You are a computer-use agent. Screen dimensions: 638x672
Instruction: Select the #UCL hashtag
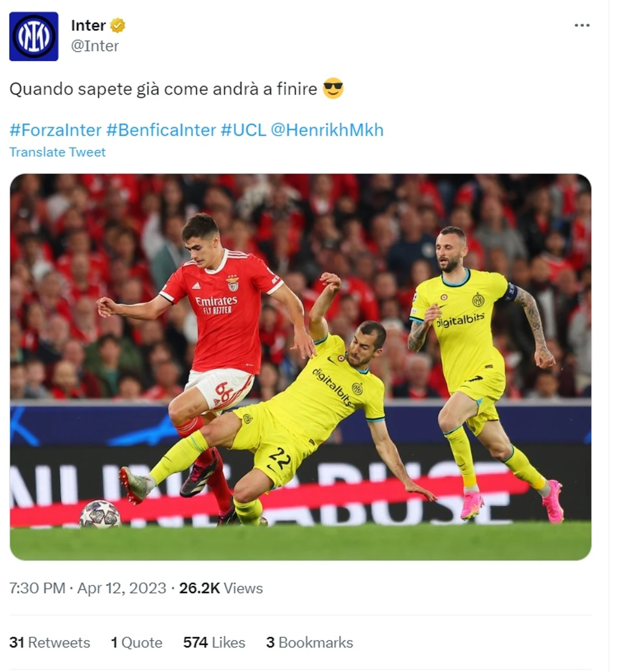tap(243, 130)
